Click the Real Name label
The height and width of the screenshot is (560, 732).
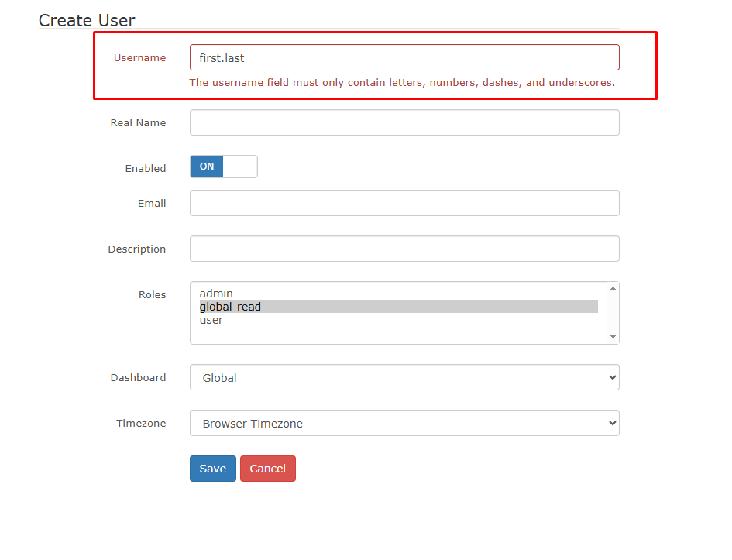pyautogui.click(x=138, y=122)
